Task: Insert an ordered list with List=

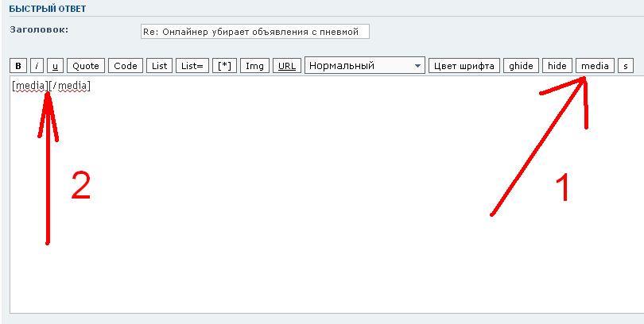Action: (192, 66)
